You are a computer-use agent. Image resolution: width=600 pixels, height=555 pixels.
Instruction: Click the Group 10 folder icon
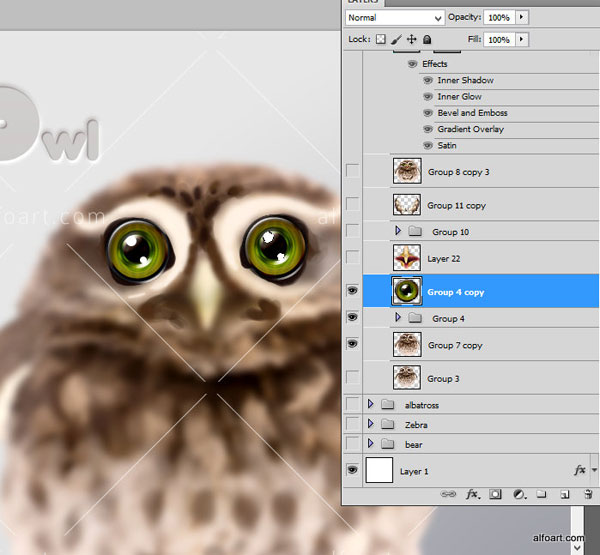(415, 231)
